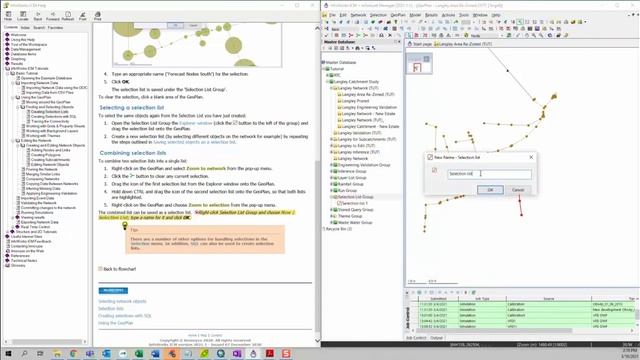Open the Network menu
The width and height of the screenshot is (640, 360).
click(x=358, y=15)
